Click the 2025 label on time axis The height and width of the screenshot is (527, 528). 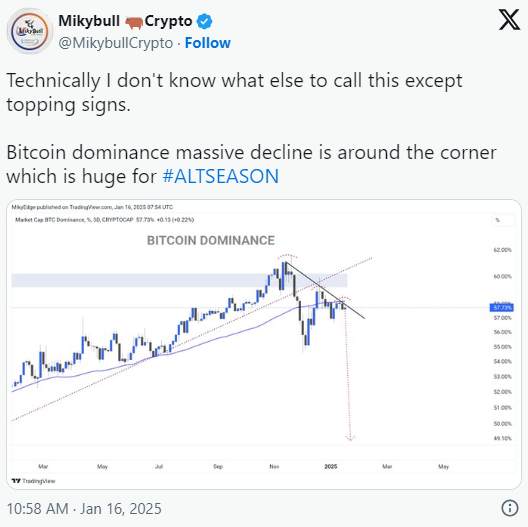[331, 466]
